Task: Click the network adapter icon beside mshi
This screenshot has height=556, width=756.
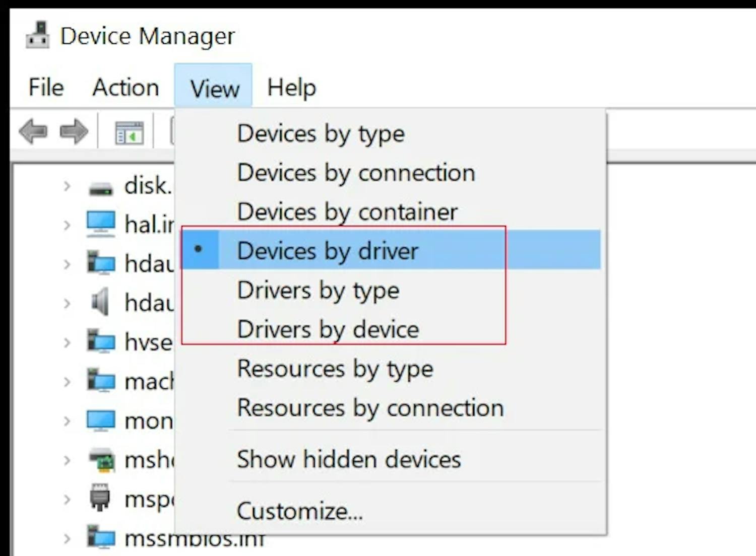Action: 101,460
